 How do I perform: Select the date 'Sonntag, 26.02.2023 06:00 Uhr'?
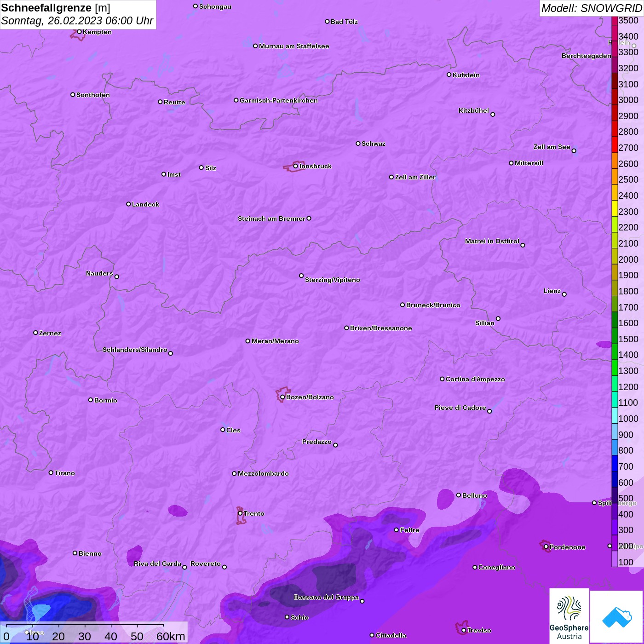click(x=77, y=21)
